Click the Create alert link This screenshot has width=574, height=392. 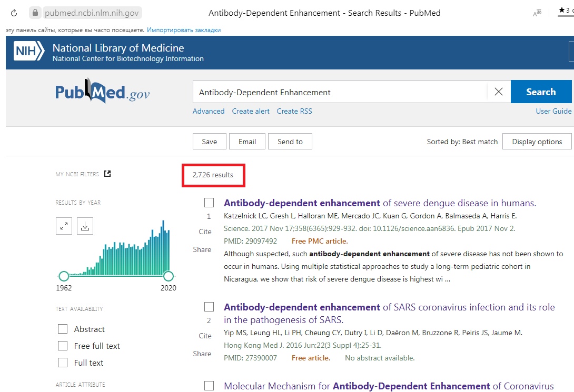pyautogui.click(x=251, y=111)
